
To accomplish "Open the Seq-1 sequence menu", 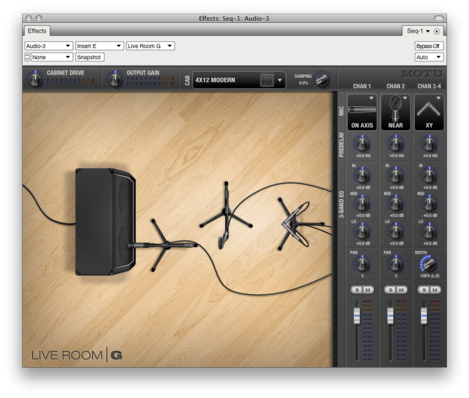I will tap(418, 31).
